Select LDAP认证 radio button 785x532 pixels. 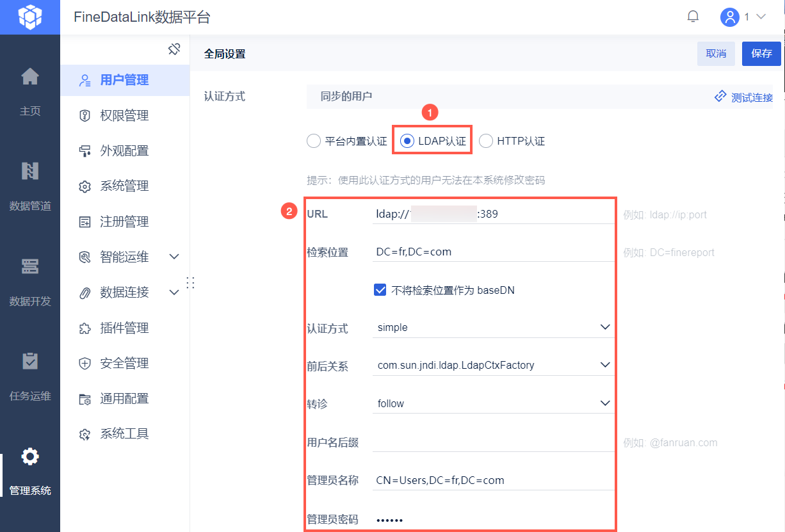click(407, 141)
